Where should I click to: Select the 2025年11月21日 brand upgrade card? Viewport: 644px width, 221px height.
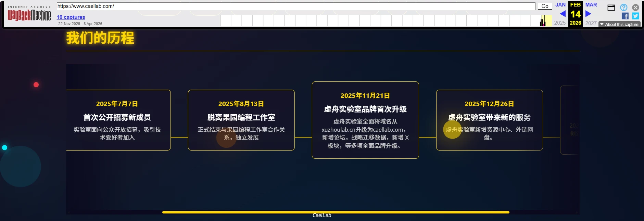click(x=365, y=120)
